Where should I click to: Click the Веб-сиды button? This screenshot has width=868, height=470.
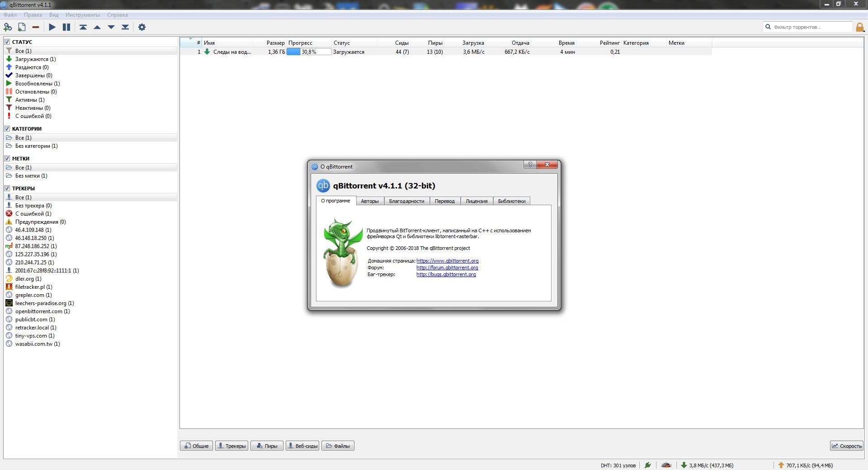(302, 446)
